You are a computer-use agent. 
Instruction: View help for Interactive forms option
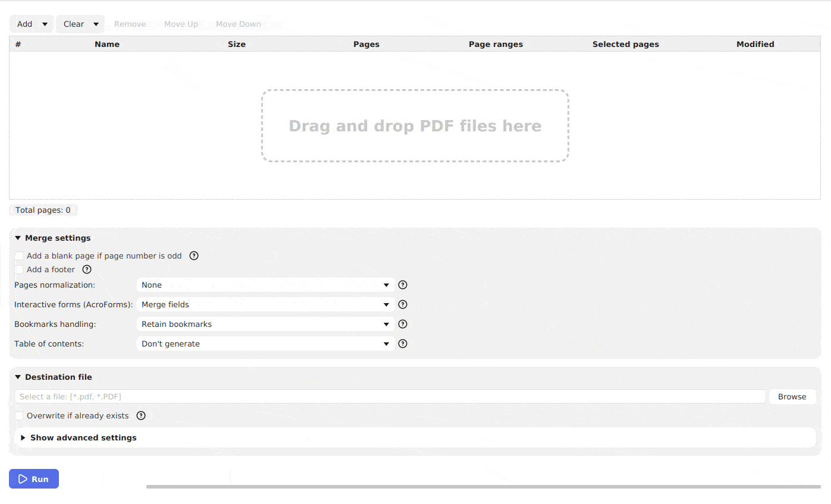tap(403, 304)
